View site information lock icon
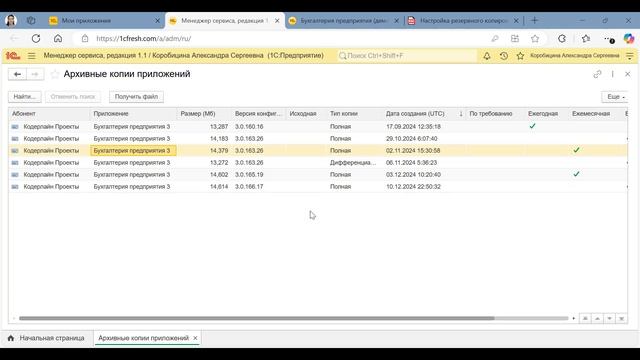640x360 pixels. point(85,38)
